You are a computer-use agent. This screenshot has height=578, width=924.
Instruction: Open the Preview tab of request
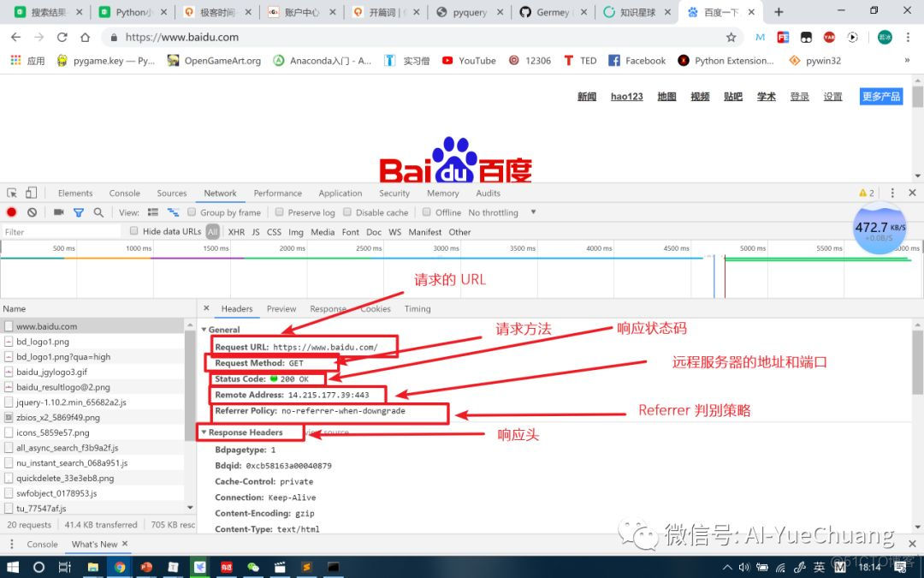coord(281,308)
